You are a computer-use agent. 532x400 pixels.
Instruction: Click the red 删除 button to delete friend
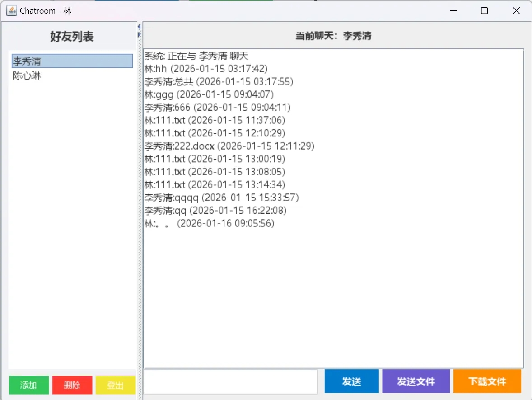pos(72,385)
